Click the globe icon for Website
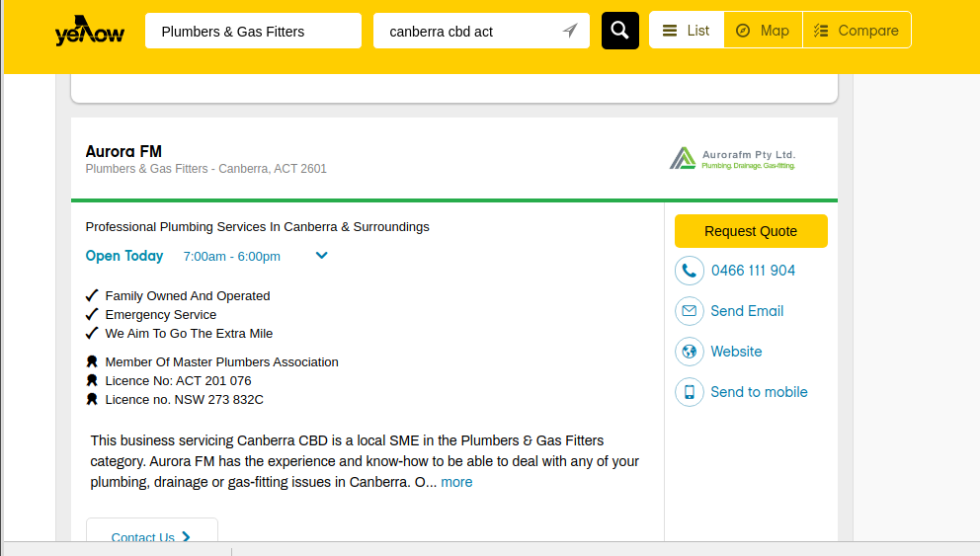Image resolution: width=980 pixels, height=556 pixels. coord(689,352)
